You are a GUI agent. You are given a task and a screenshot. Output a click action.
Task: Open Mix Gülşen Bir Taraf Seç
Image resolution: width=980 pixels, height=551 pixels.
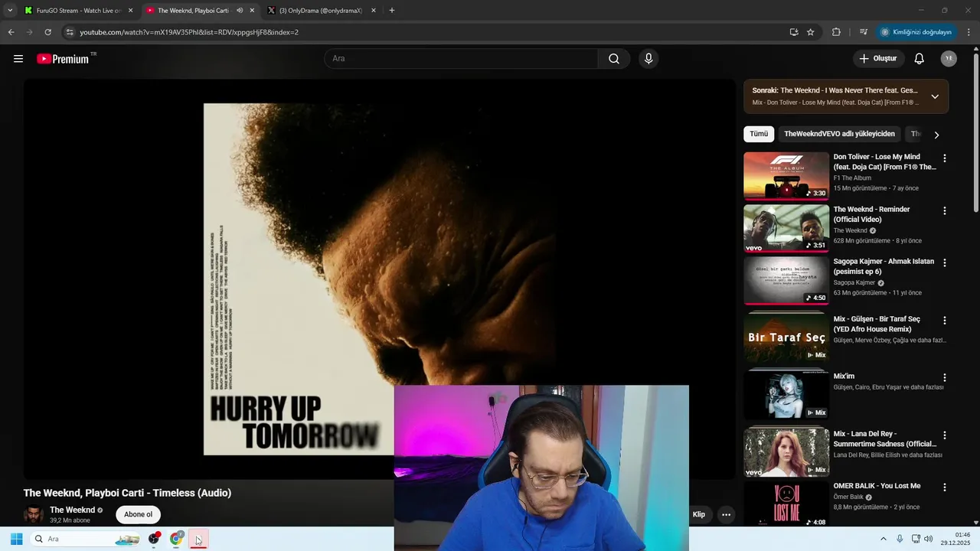pos(786,337)
